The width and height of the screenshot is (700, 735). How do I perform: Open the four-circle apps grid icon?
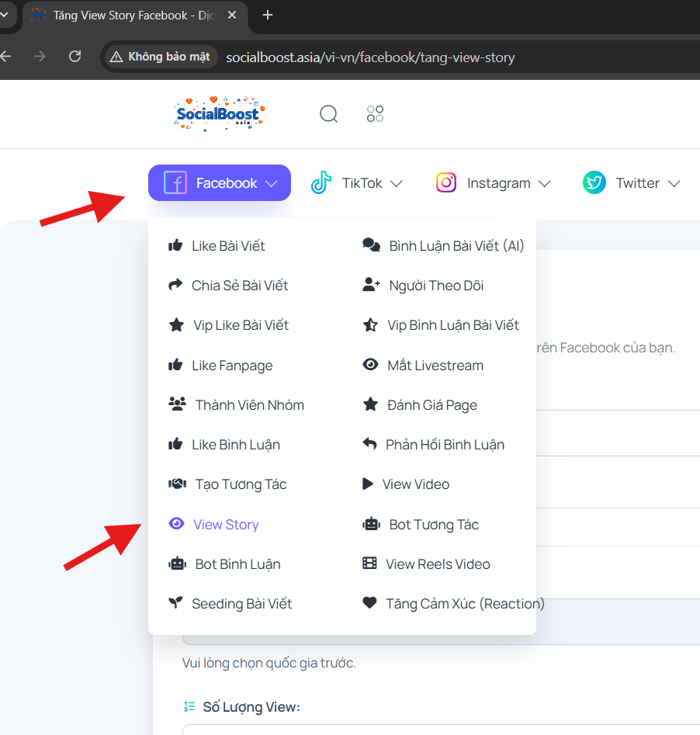pos(375,113)
